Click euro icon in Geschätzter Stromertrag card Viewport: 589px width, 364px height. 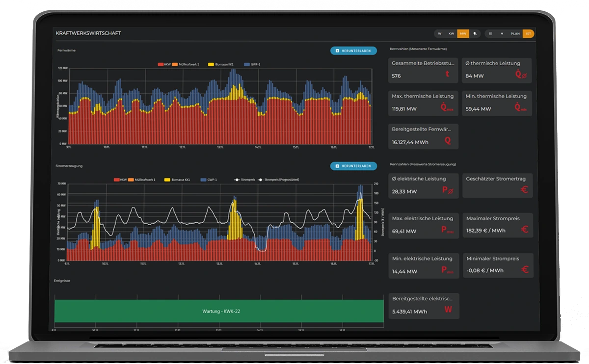click(524, 189)
